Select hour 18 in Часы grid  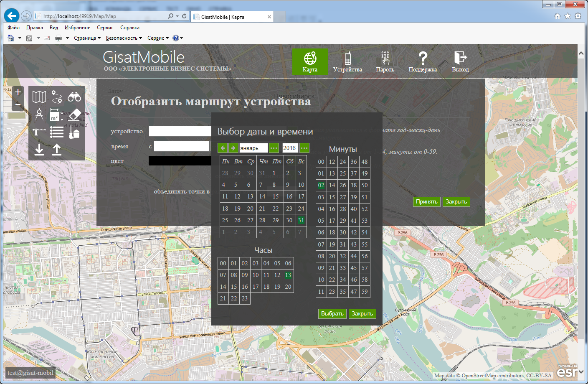point(266,287)
